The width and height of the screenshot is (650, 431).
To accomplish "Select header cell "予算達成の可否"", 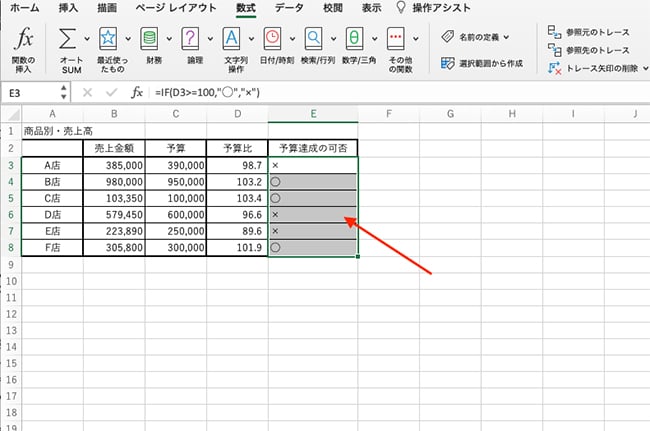I will pos(313,148).
